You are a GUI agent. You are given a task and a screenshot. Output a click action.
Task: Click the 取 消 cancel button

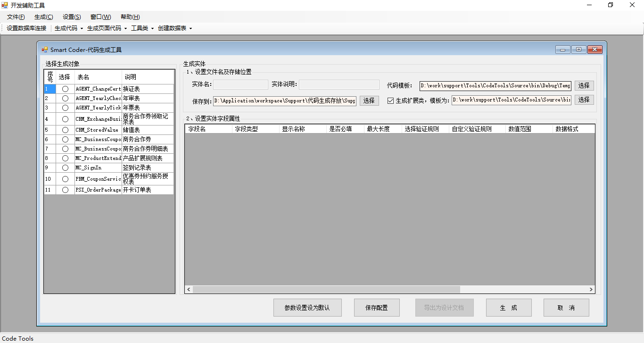(x=566, y=308)
